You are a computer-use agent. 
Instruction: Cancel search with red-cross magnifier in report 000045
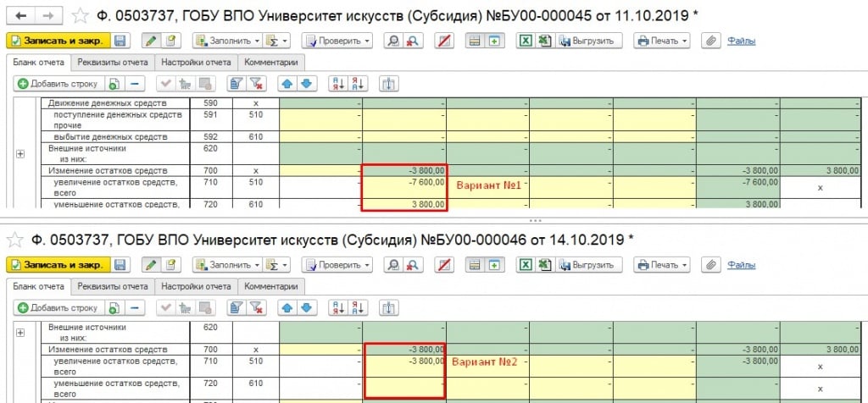[x=412, y=41]
